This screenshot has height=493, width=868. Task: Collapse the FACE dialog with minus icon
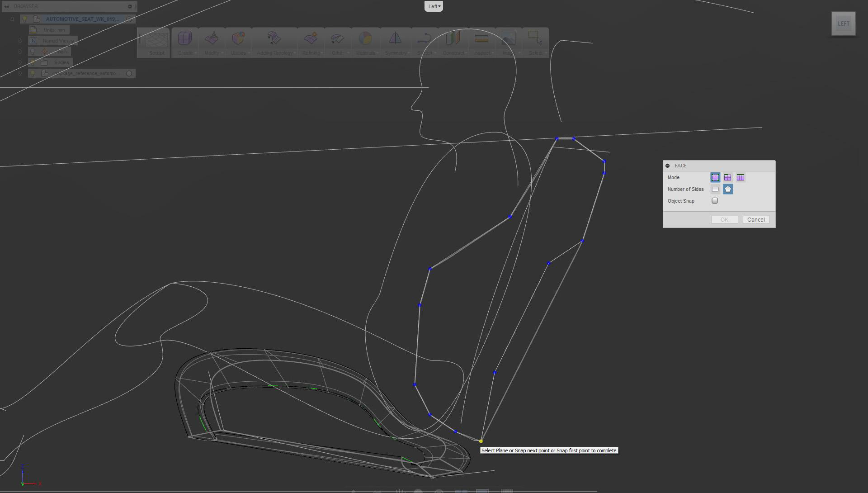coord(667,166)
